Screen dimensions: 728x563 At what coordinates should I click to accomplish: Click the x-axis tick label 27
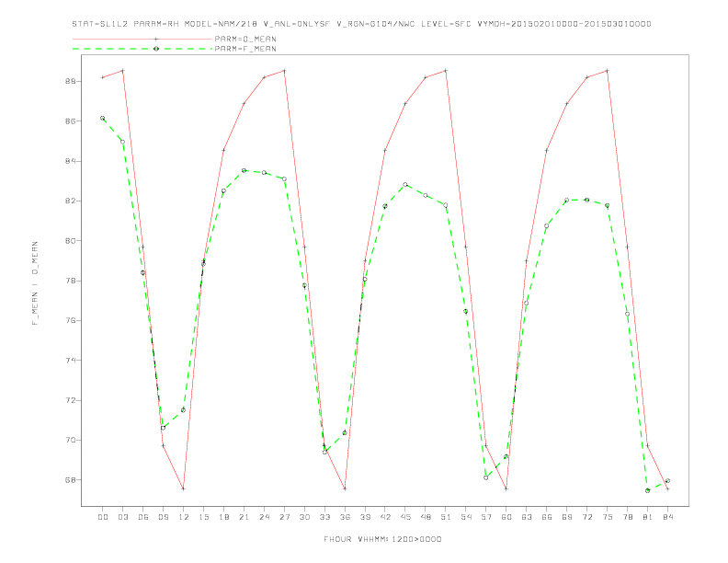click(x=284, y=517)
